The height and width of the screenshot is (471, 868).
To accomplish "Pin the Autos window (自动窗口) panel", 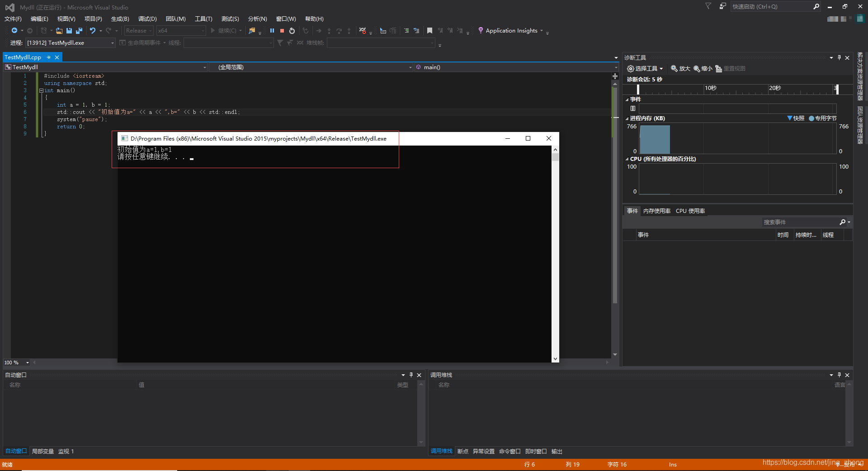I will click(x=411, y=375).
